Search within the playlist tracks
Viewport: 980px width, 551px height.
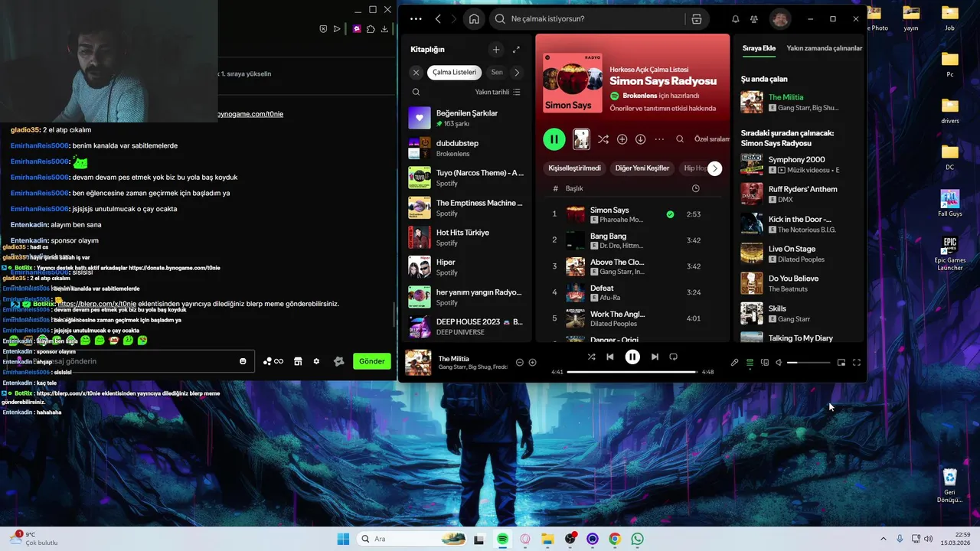[680, 139]
